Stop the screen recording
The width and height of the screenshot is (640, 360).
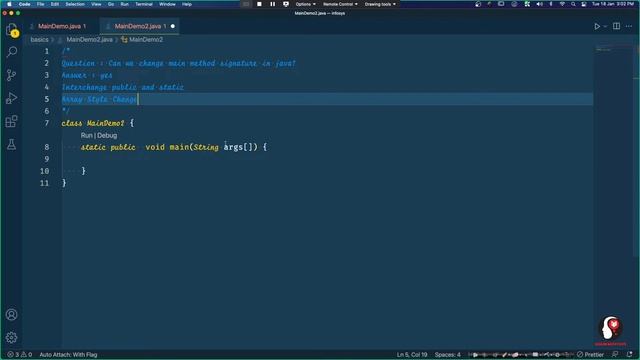[259, 4]
